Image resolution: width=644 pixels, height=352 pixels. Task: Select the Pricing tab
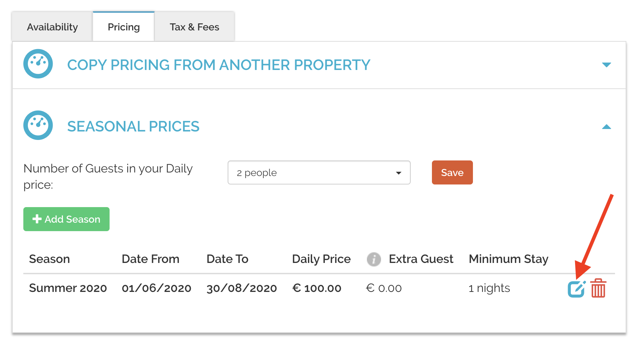(124, 27)
